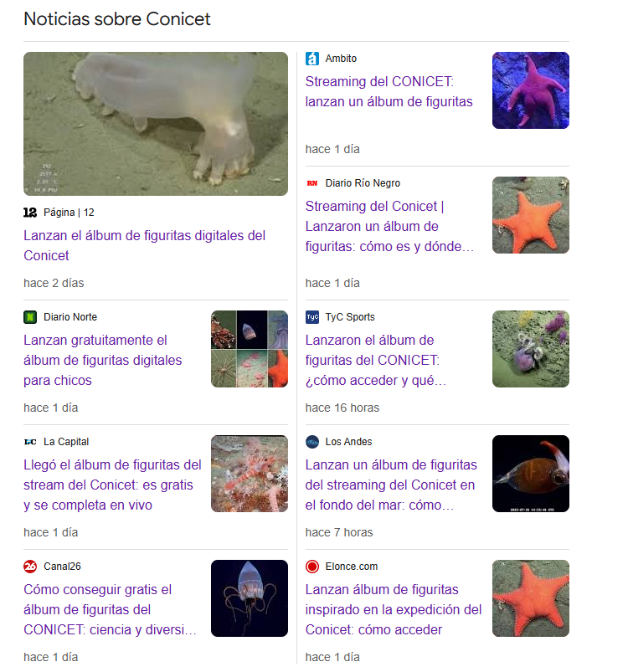Open Ambito's 'Streaming del CONICET' article link

(389, 91)
